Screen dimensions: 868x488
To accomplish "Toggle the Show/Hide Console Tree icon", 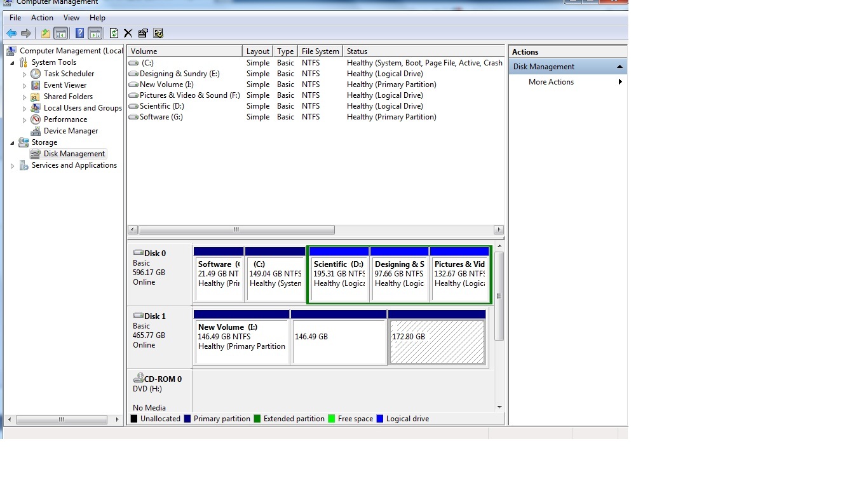I will [61, 33].
